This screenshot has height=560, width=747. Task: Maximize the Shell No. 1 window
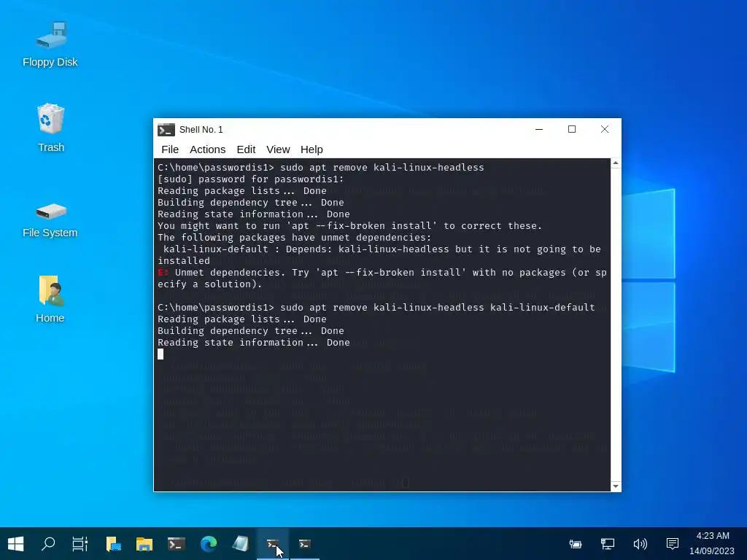pos(572,129)
